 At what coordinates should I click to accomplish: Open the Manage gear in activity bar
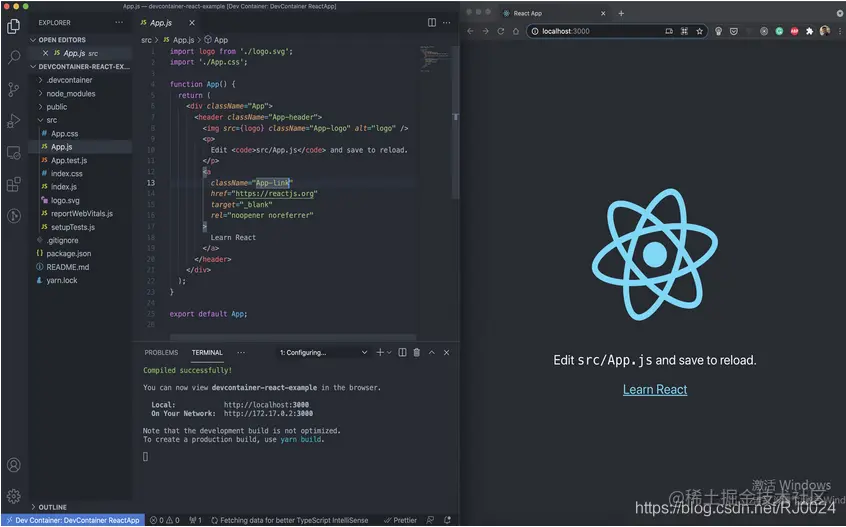(14, 496)
